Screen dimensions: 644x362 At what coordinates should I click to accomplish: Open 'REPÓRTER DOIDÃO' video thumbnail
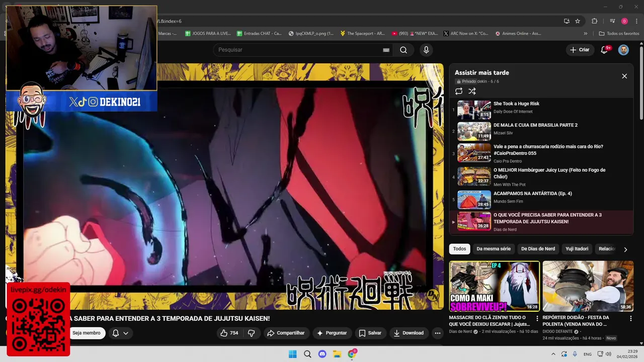pyautogui.click(x=588, y=286)
